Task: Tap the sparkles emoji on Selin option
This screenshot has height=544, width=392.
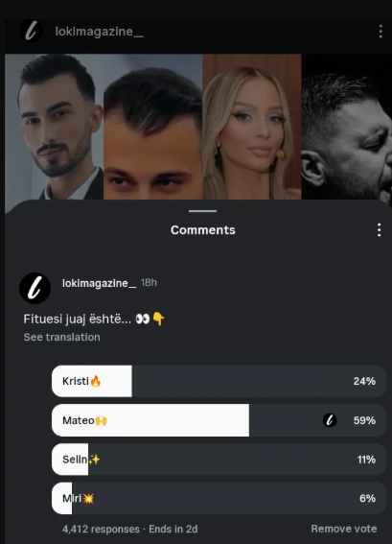Action: pyautogui.click(x=94, y=460)
